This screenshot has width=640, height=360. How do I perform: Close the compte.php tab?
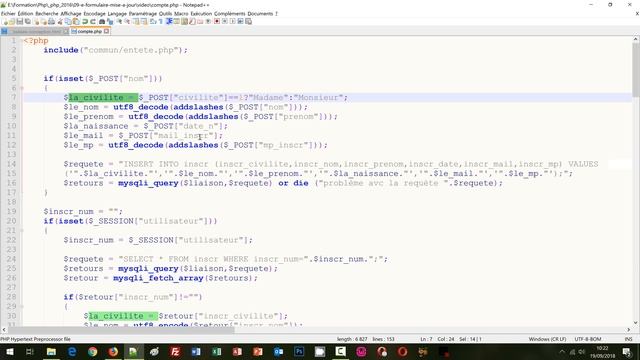(x=107, y=31)
